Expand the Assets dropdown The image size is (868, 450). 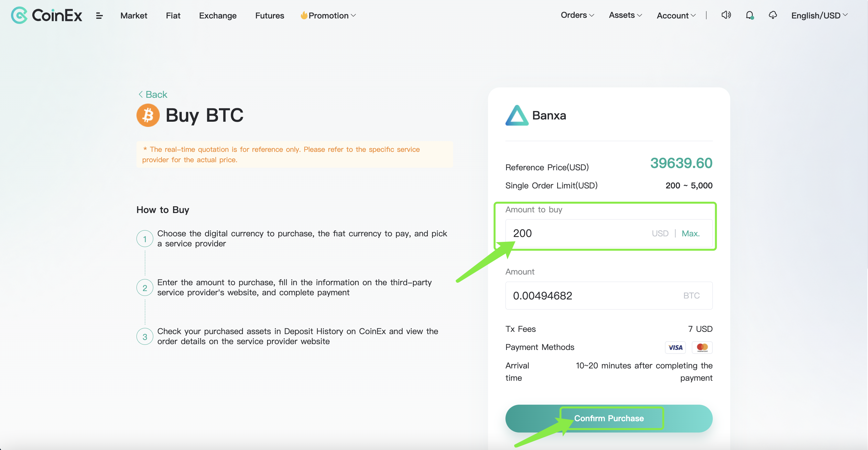coord(625,15)
